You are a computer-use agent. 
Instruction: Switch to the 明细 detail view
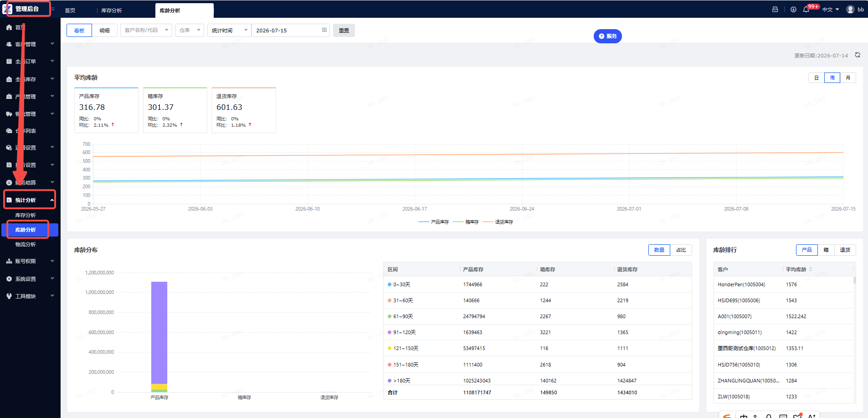tap(105, 30)
